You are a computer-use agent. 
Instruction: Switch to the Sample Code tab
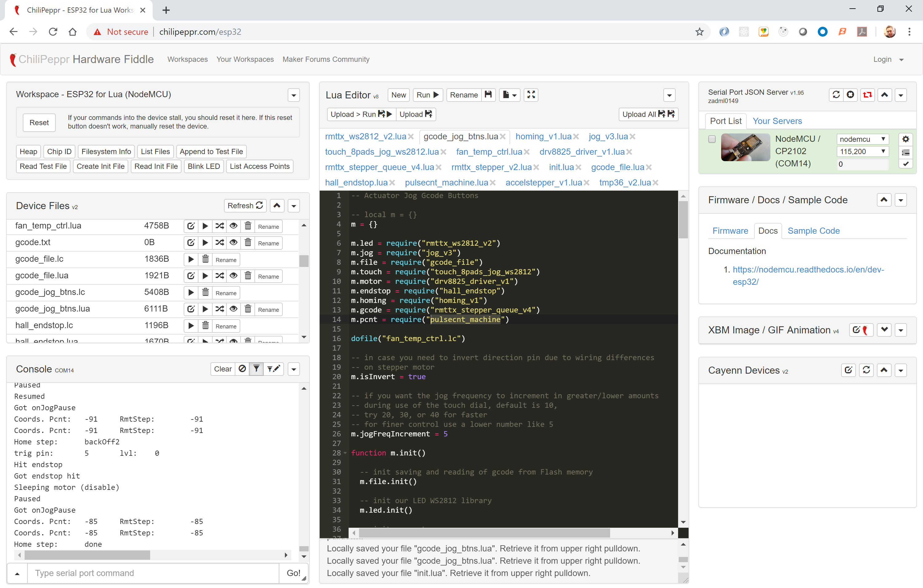tap(813, 231)
